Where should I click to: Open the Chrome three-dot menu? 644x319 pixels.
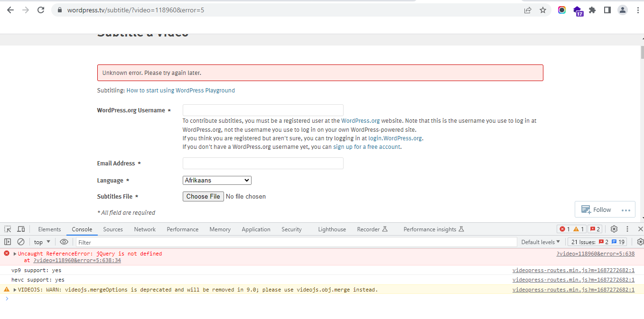click(637, 10)
